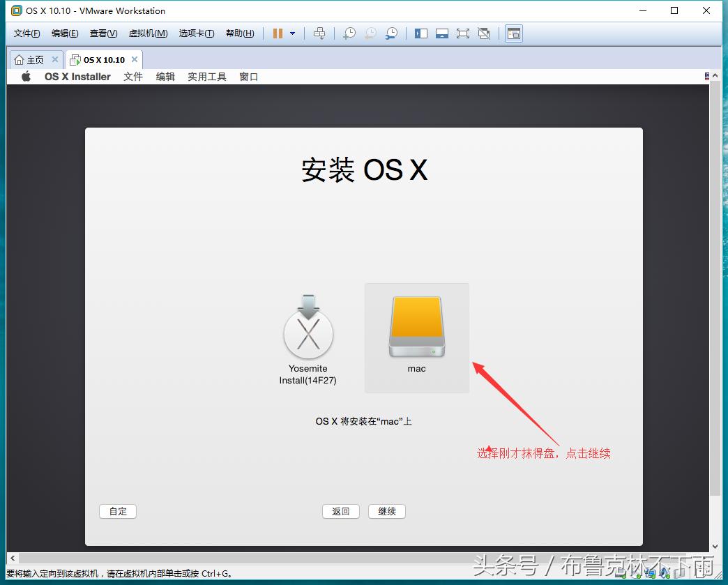
Task: Open the Apple menu in the guest
Action: coord(25,77)
